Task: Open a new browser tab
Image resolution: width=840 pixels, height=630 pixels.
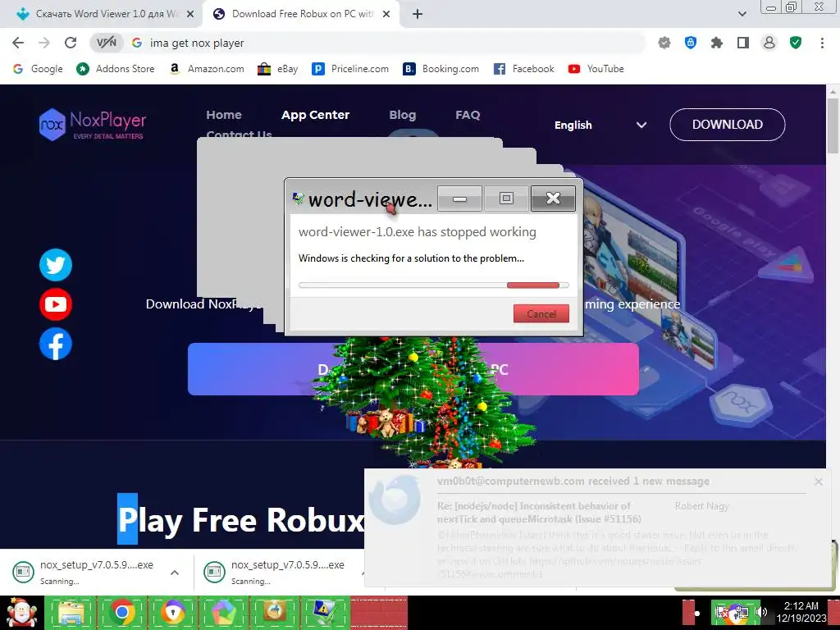Action: click(x=418, y=15)
